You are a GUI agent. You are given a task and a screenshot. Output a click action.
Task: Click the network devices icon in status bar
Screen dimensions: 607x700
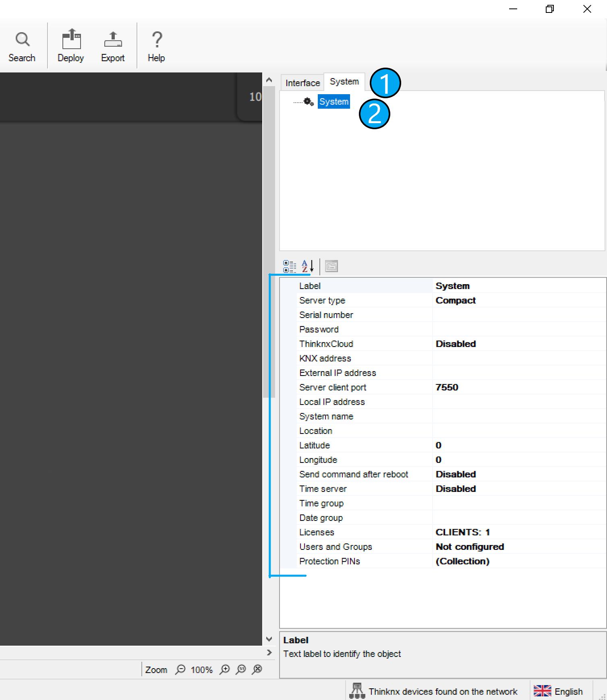pyautogui.click(x=357, y=691)
